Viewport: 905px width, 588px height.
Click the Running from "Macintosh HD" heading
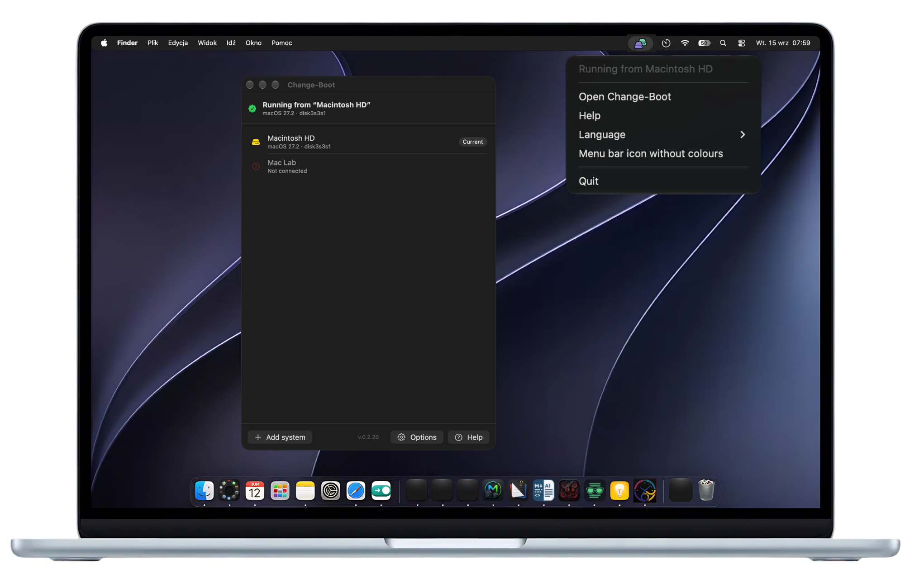316,105
